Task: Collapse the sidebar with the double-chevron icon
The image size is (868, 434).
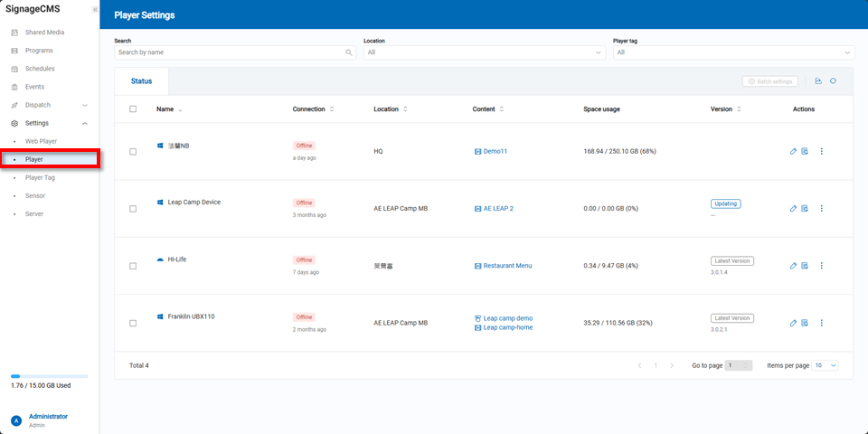Action: pyautogui.click(x=95, y=9)
